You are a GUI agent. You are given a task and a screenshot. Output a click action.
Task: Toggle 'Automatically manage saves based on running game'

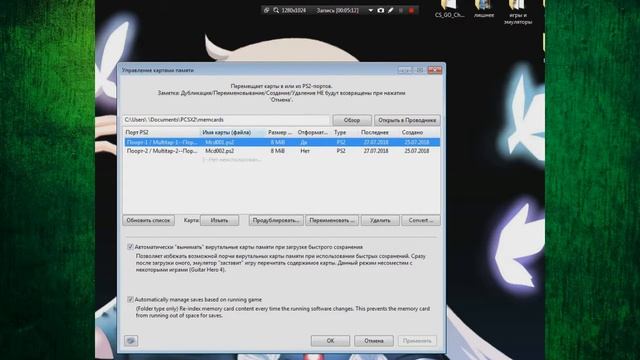tap(130, 300)
